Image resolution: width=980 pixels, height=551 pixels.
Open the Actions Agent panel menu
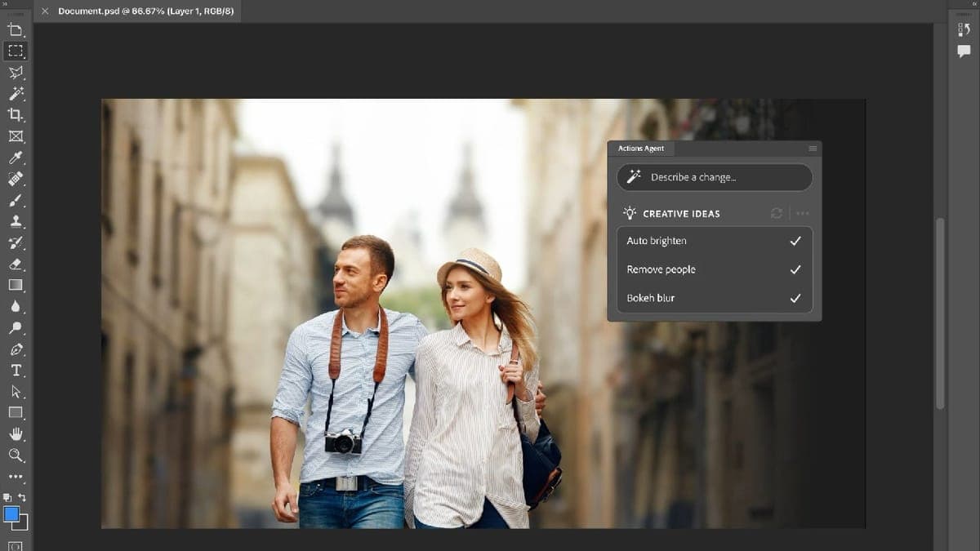pos(813,148)
